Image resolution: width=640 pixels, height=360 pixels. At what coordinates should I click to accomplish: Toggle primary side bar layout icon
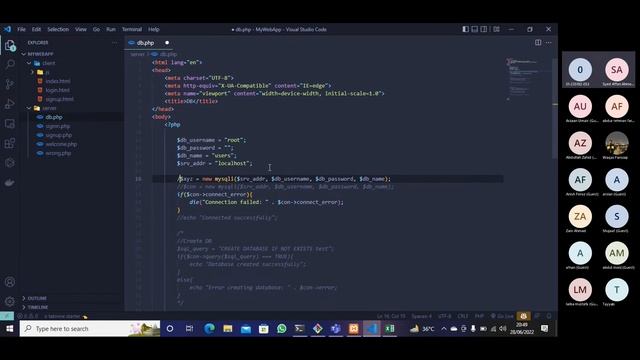(465, 29)
